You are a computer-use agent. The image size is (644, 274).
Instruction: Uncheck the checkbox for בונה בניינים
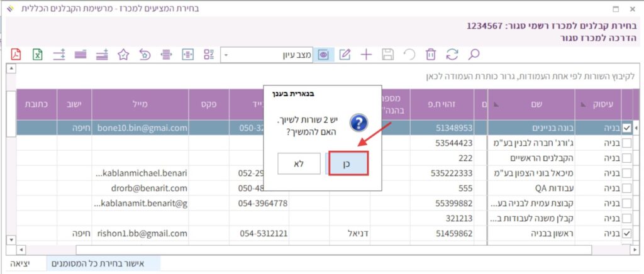[x=626, y=128]
